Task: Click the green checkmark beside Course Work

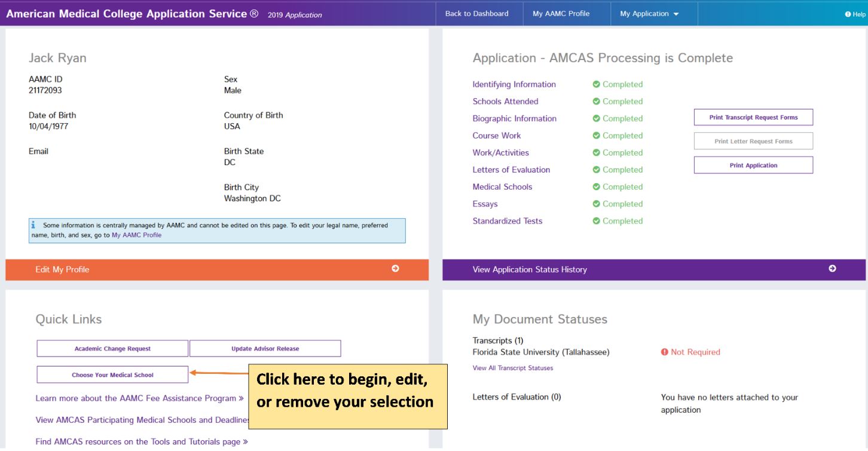Action: tap(596, 136)
